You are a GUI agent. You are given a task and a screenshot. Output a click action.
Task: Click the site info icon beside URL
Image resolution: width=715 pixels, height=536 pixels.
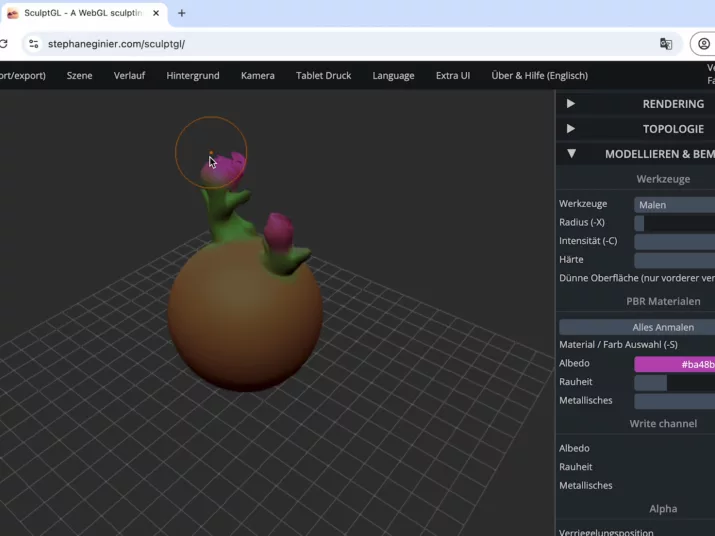pos(33,44)
